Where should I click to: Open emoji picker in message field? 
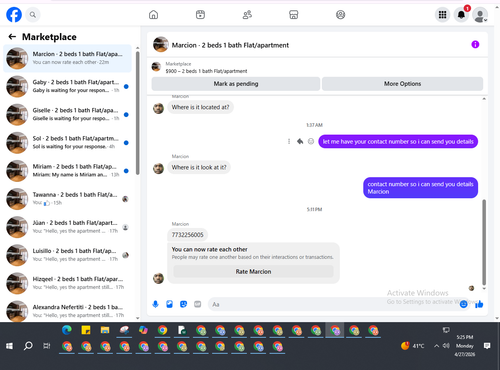[x=463, y=304]
